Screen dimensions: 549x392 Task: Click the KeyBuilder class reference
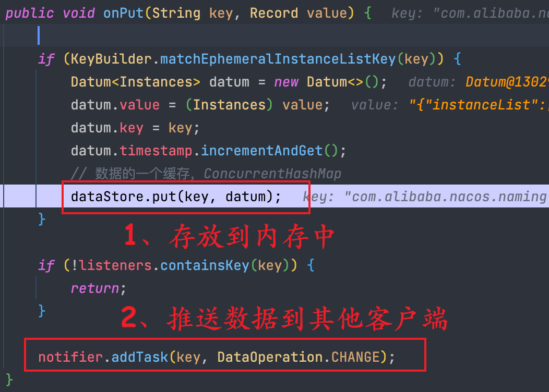111,59
